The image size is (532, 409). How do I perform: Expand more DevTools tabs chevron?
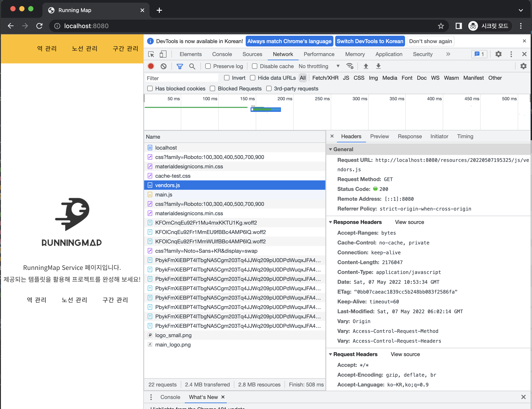coord(448,54)
